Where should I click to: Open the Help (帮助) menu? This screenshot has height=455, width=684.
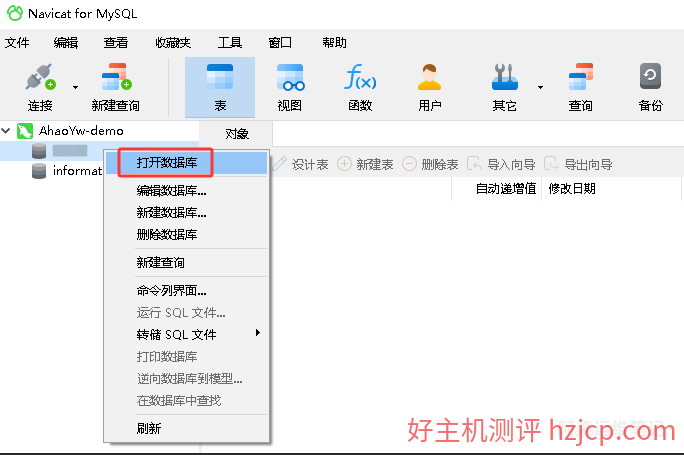pos(335,42)
